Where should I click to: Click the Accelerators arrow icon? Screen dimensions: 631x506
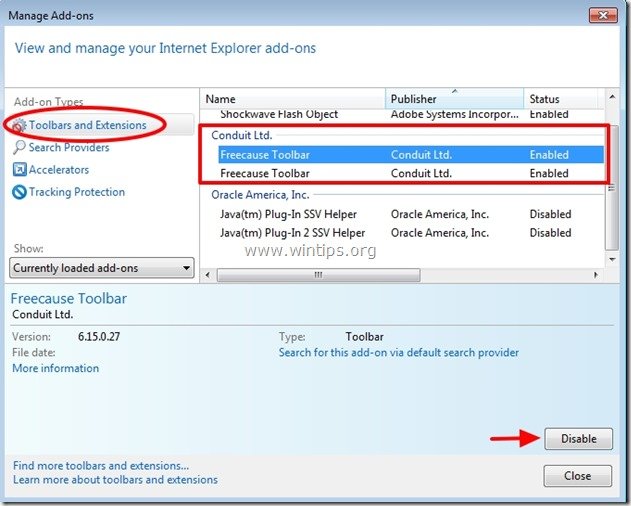[19, 169]
